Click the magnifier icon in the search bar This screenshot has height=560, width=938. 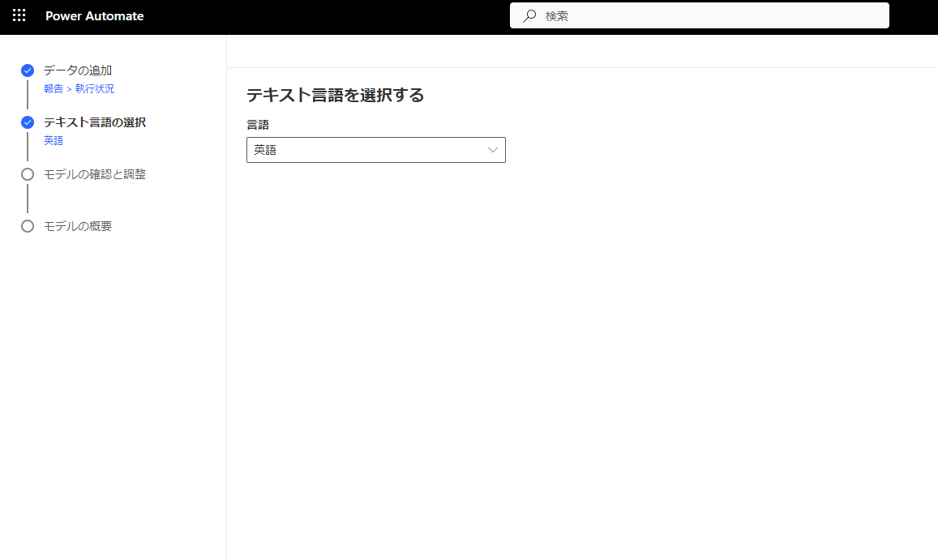coord(529,15)
